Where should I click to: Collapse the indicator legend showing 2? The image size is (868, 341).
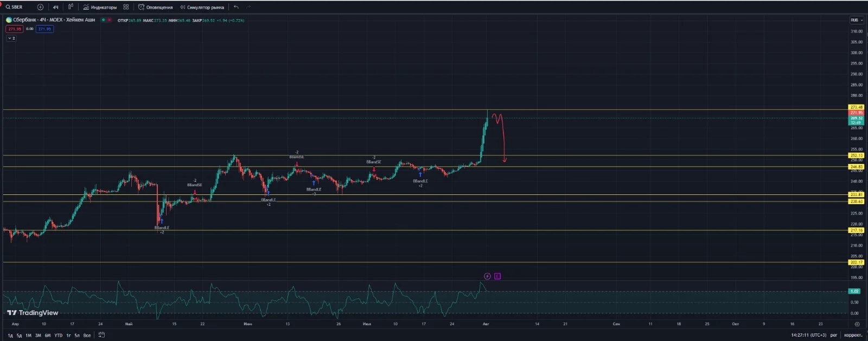(x=11, y=39)
